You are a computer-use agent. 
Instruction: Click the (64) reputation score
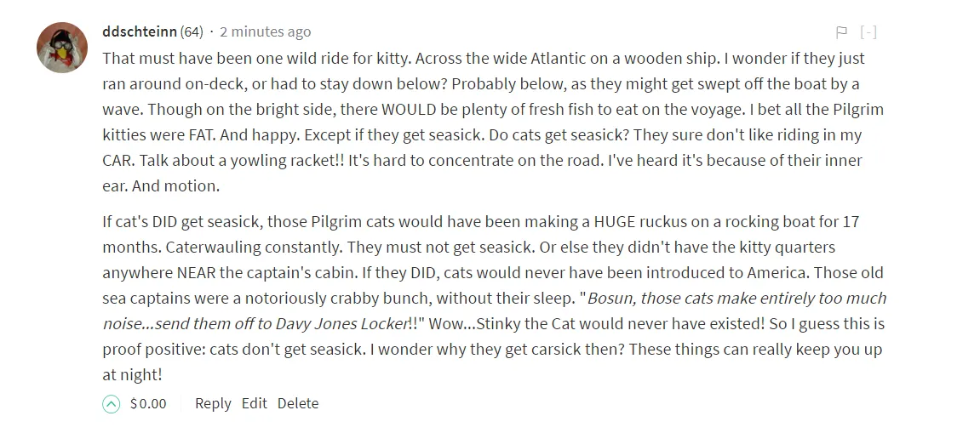pyautogui.click(x=192, y=31)
